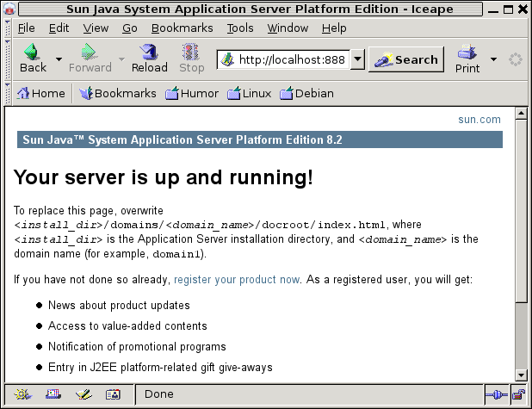Follow the sun.com link
532x409 pixels.
pos(479,120)
